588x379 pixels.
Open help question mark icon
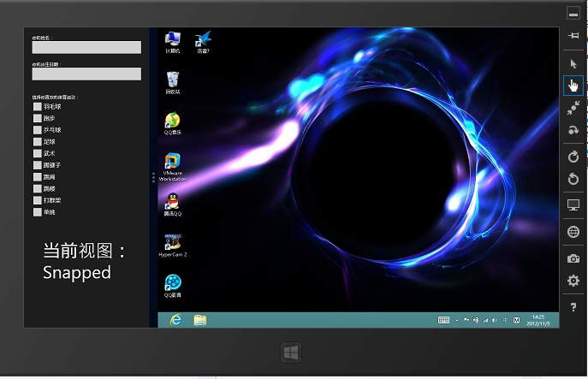pyautogui.click(x=573, y=307)
